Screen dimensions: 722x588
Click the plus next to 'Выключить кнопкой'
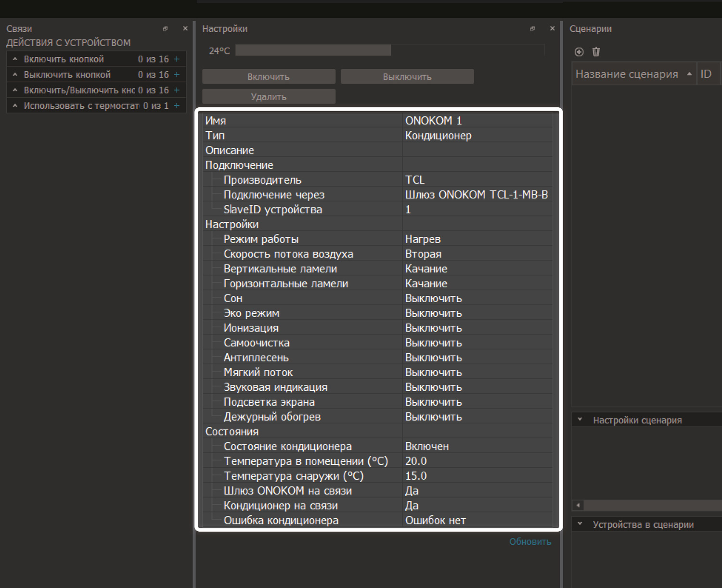click(177, 75)
